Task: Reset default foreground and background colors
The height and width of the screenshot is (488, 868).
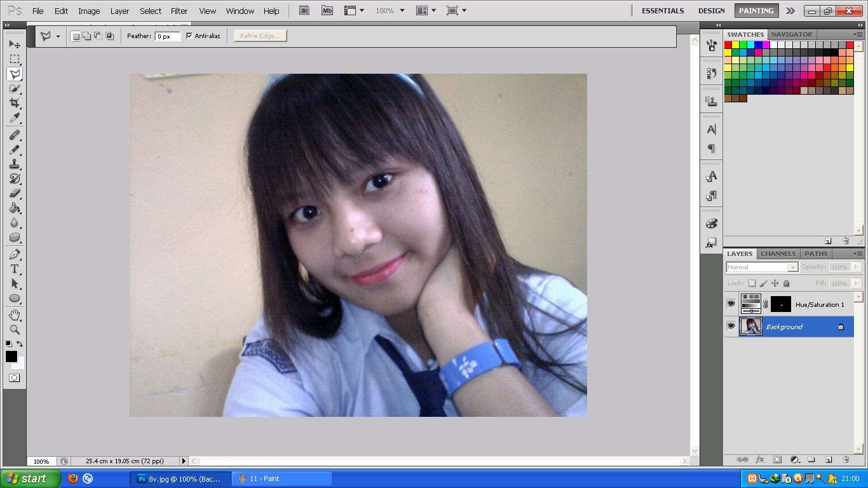Action: (x=9, y=344)
